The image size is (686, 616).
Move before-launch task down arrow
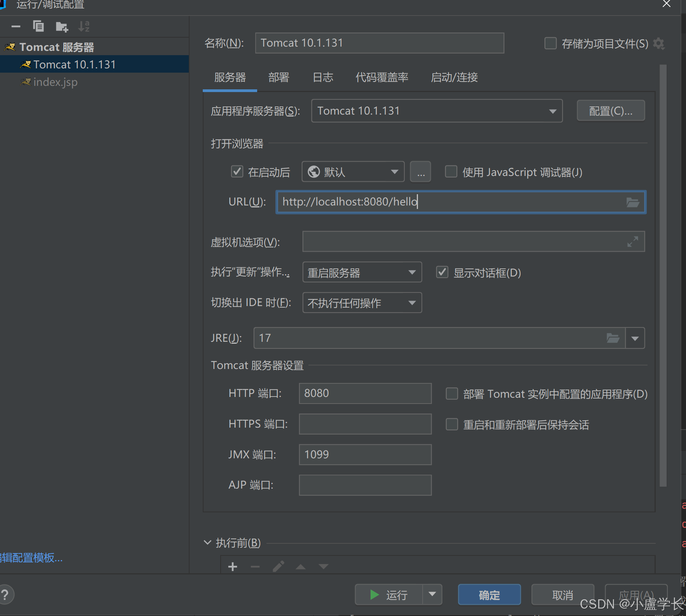(x=324, y=567)
